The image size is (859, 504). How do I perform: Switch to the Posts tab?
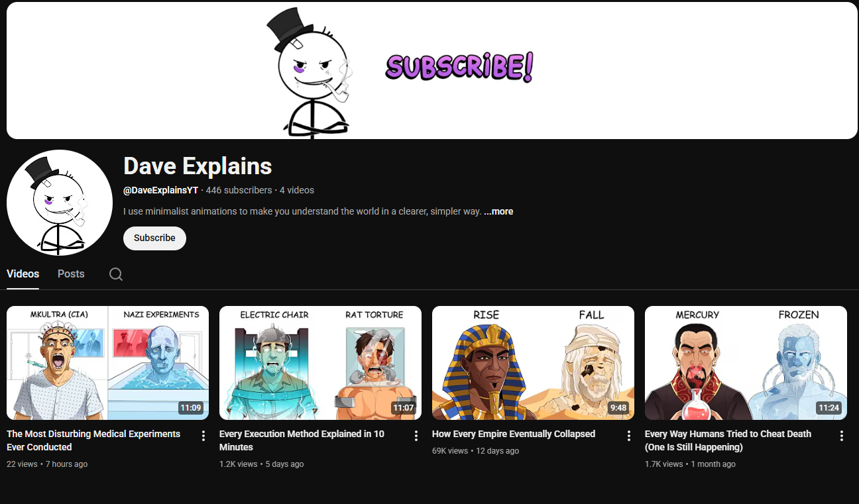pos(71,274)
